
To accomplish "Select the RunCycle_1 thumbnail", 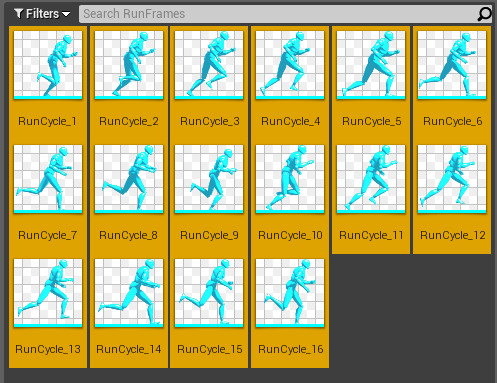I will point(48,65).
